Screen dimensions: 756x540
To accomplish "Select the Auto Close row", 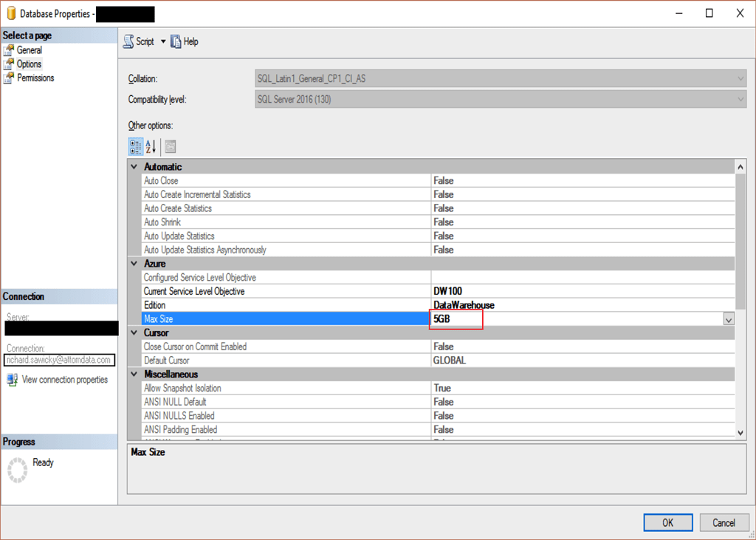I will coord(438,180).
